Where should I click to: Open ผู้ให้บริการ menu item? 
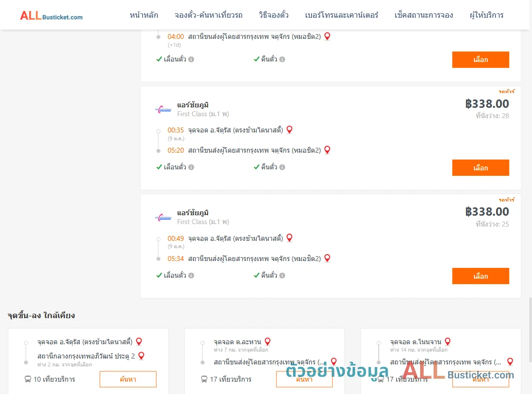tap(487, 15)
